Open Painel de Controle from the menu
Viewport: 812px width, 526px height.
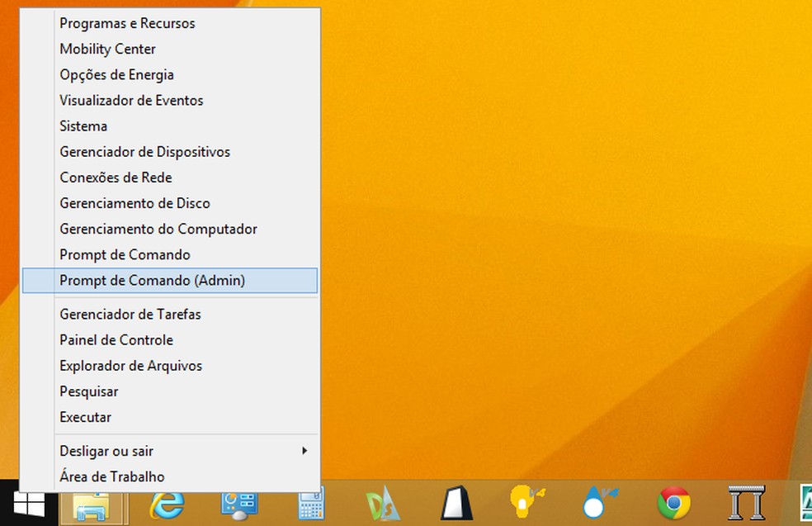point(116,340)
